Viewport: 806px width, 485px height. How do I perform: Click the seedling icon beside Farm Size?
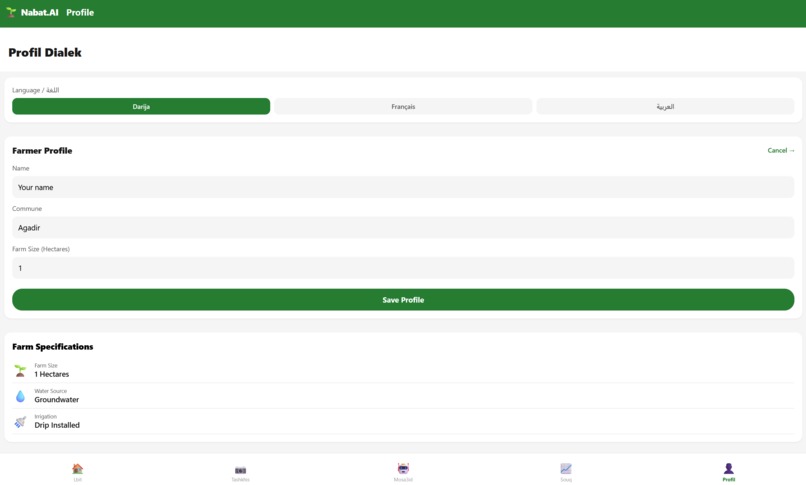tap(20, 370)
